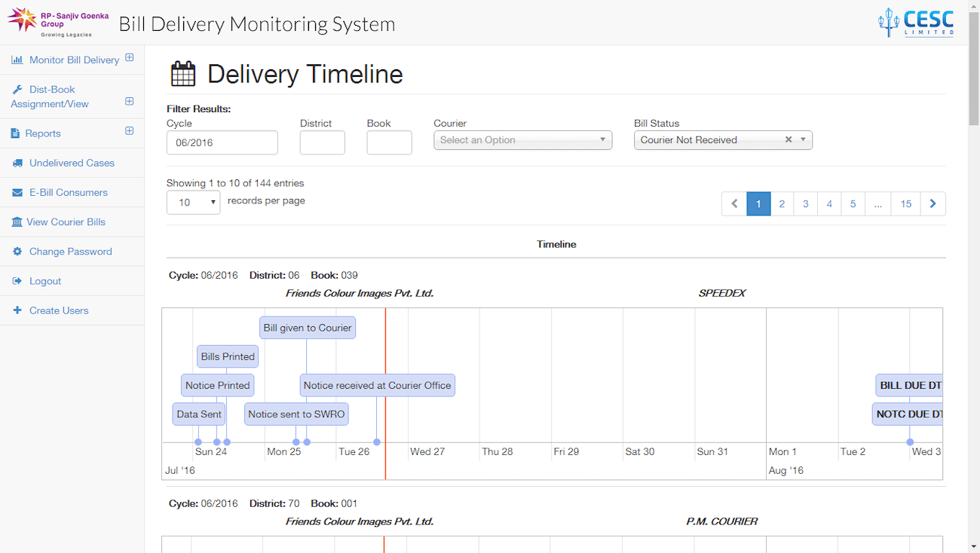Open the Courier dropdown
The height and width of the screenshot is (553, 980).
[x=522, y=140]
